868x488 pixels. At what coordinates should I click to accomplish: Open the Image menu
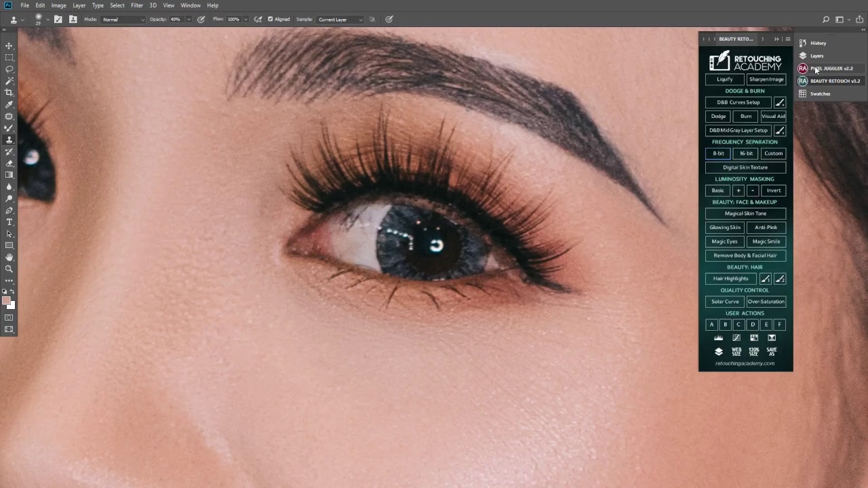[x=59, y=5]
